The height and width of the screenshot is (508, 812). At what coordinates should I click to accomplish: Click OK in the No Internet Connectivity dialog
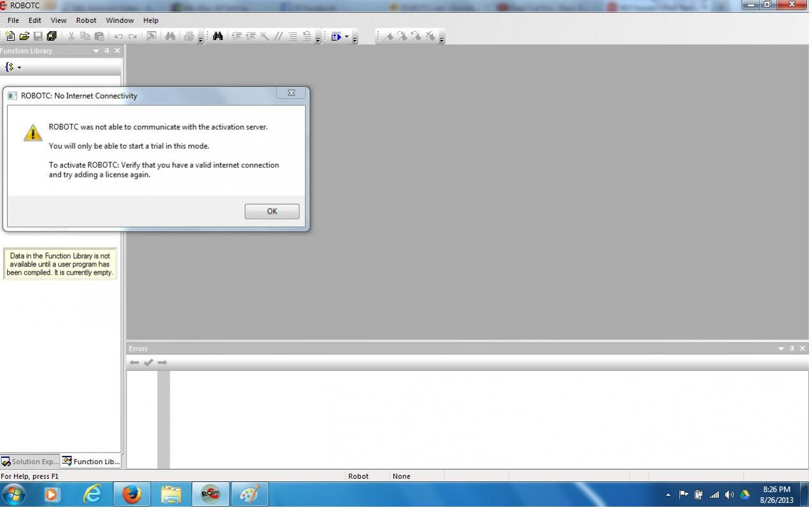pos(272,211)
